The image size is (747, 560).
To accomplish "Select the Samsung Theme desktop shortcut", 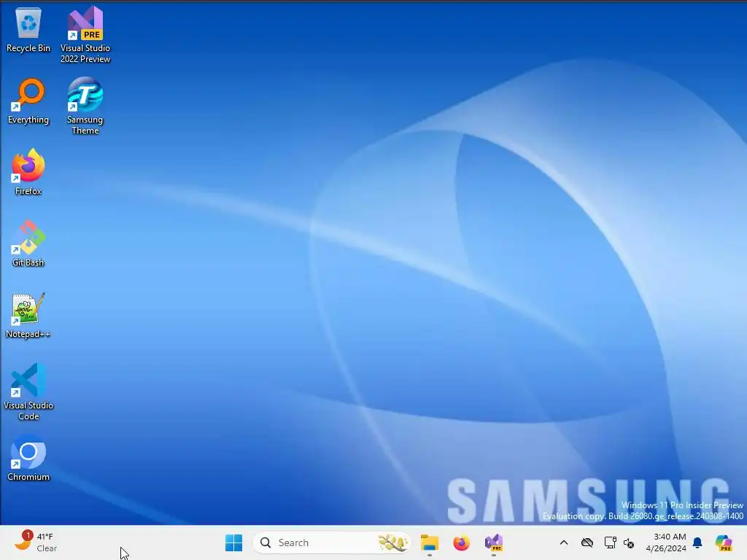I will pyautogui.click(x=85, y=106).
